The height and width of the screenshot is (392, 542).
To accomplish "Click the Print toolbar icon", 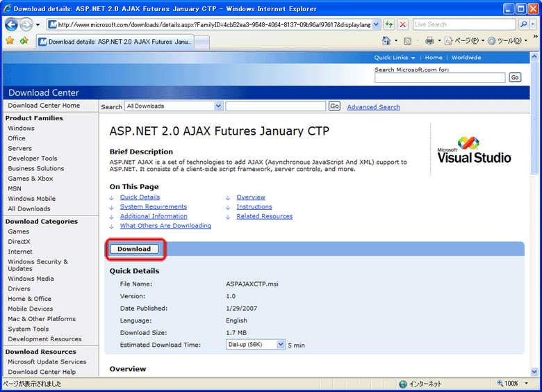I will point(429,41).
